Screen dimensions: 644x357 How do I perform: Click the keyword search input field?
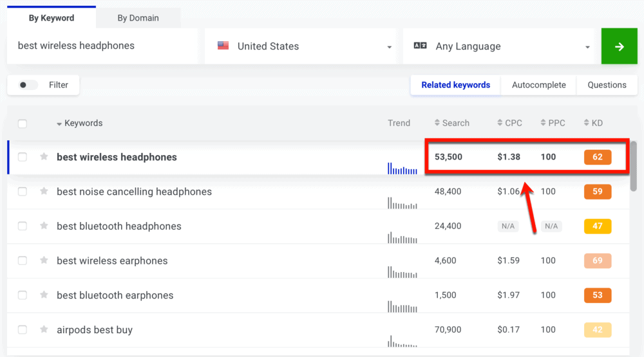pos(103,46)
